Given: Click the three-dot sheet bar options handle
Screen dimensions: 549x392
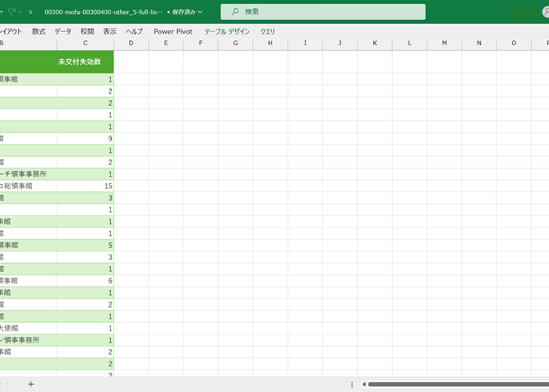Looking at the screenshot, I should pyautogui.click(x=352, y=384).
